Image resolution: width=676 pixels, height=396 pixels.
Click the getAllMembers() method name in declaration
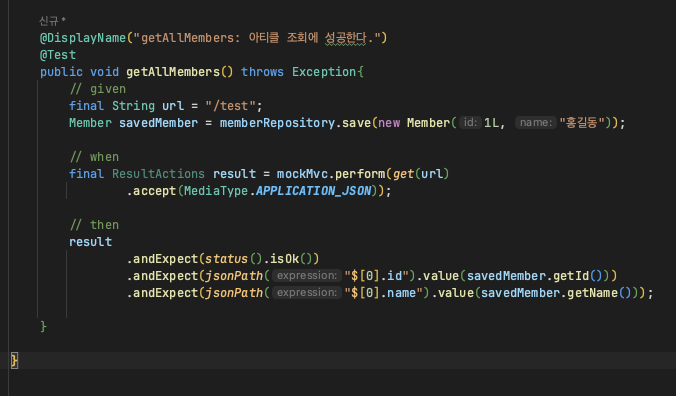coord(173,72)
